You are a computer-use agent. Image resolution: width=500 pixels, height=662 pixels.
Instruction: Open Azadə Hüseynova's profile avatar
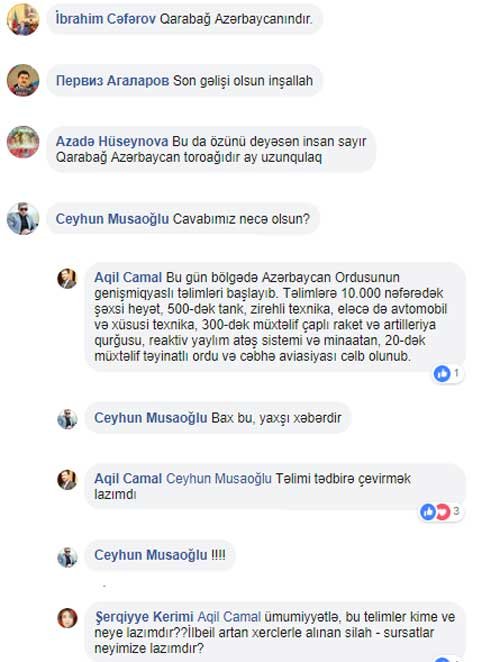point(23,142)
